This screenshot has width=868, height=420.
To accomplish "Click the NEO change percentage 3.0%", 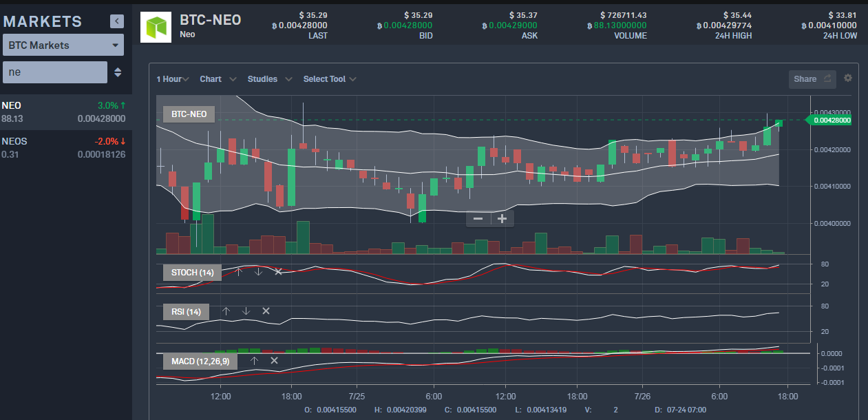I will 112,105.
